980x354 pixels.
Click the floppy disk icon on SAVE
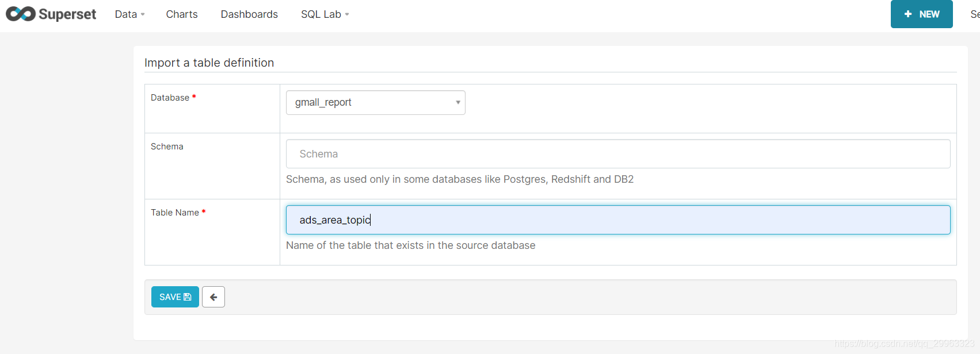click(188, 297)
